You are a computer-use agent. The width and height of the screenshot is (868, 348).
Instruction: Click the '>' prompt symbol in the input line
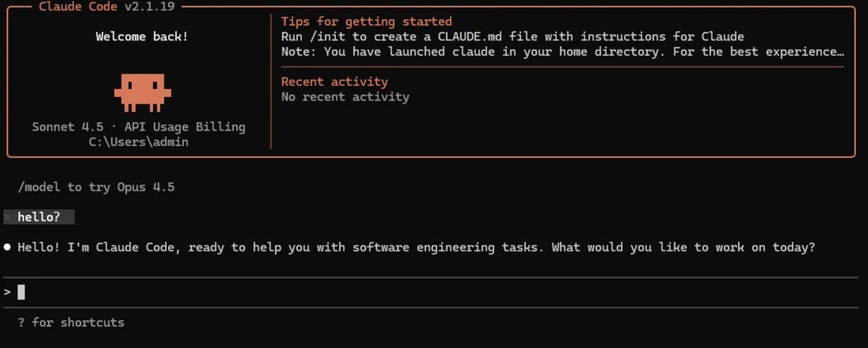[x=7, y=292]
